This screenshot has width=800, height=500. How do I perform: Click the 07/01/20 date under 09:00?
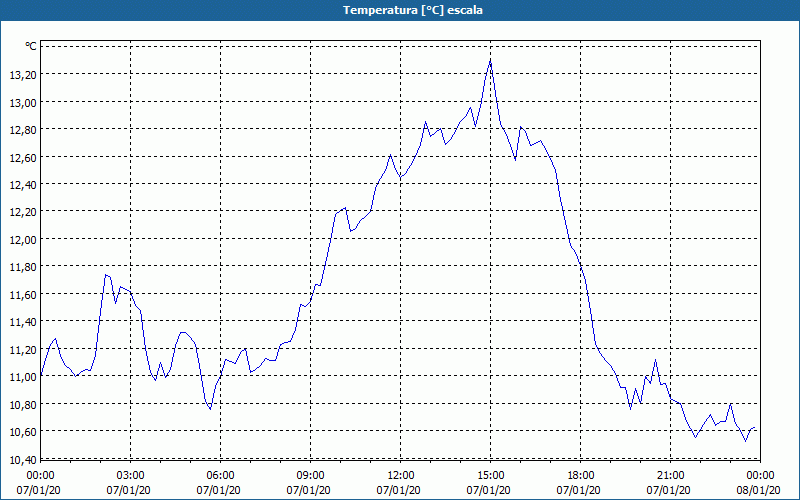tap(308, 490)
